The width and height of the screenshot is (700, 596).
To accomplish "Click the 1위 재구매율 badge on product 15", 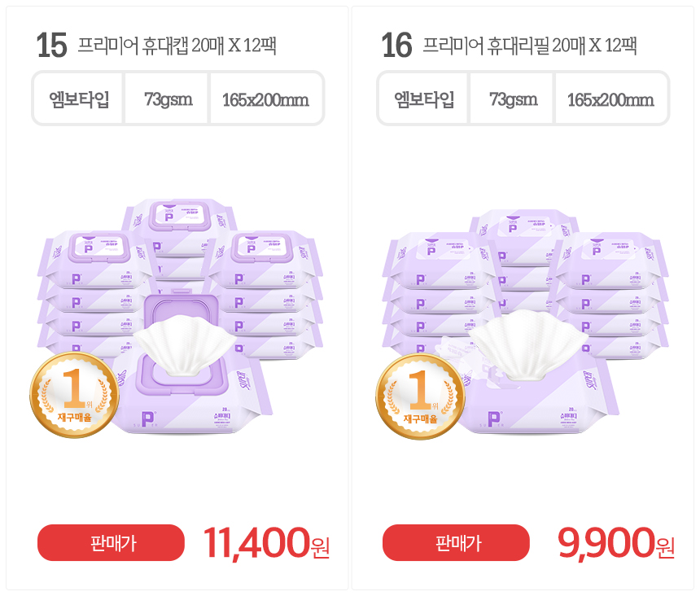I will [74, 395].
